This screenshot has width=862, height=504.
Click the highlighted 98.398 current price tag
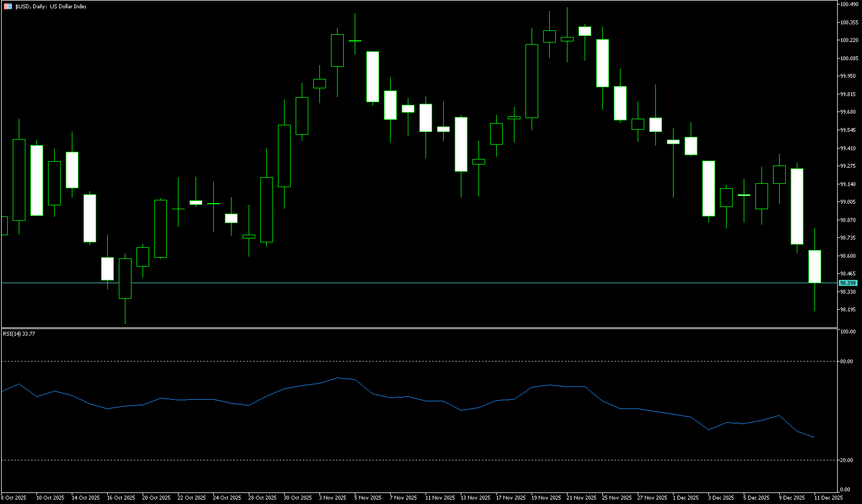(x=848, y=283)
